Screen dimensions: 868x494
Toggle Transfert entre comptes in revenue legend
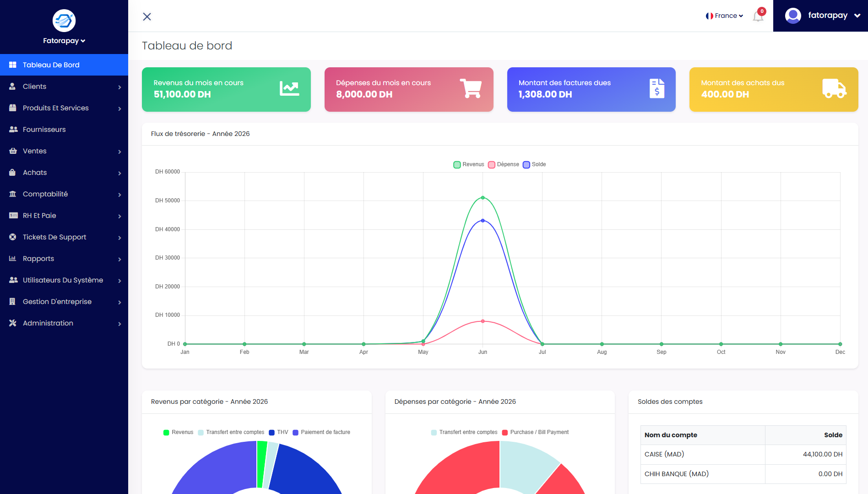tap(231, 432)
